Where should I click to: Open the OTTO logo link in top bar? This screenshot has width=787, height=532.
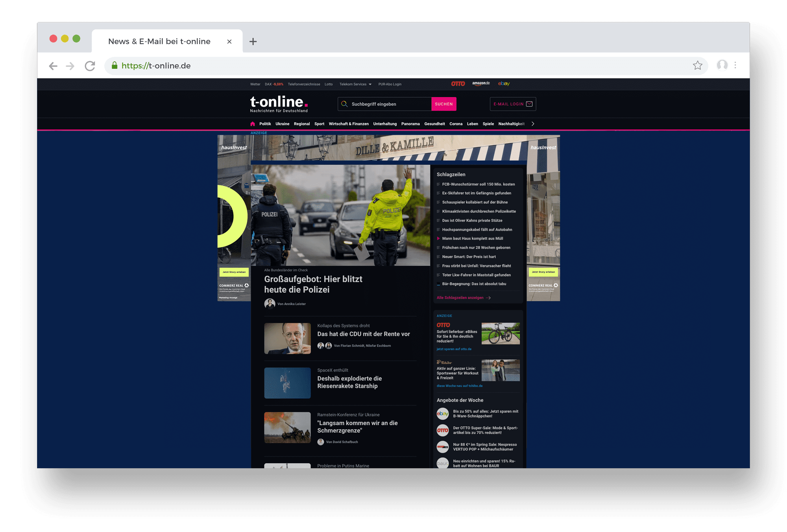tap(458, 84)
